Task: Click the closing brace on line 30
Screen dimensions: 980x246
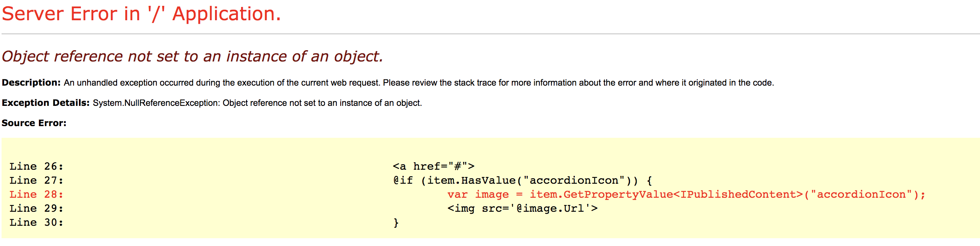Action: [396, 223]
